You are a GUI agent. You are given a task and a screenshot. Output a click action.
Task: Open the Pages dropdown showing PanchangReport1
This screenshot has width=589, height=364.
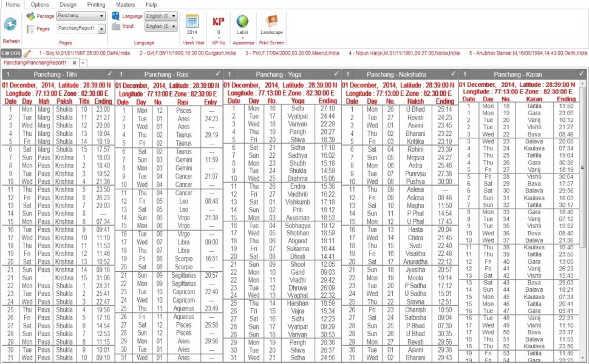tap(81, 29)
